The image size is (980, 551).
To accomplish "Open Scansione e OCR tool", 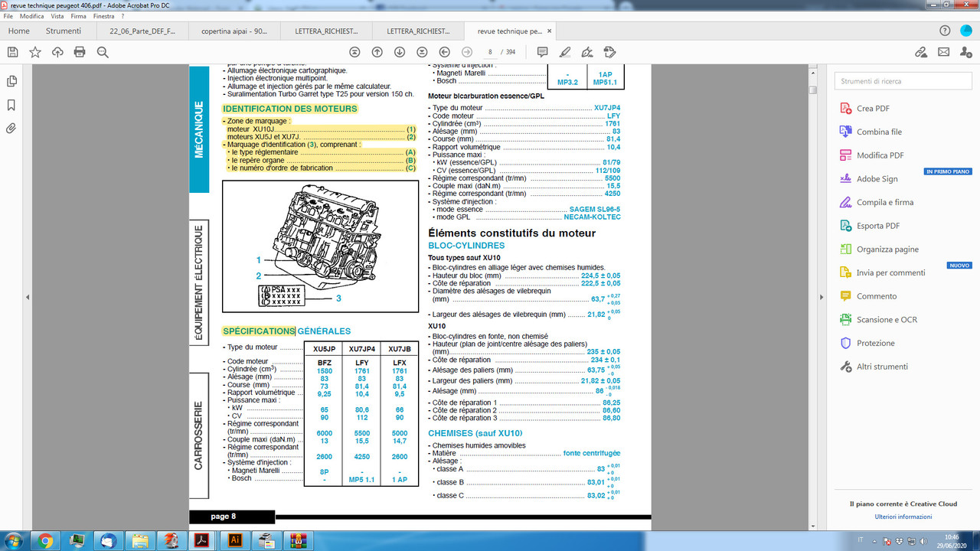I will pos(887,320).
